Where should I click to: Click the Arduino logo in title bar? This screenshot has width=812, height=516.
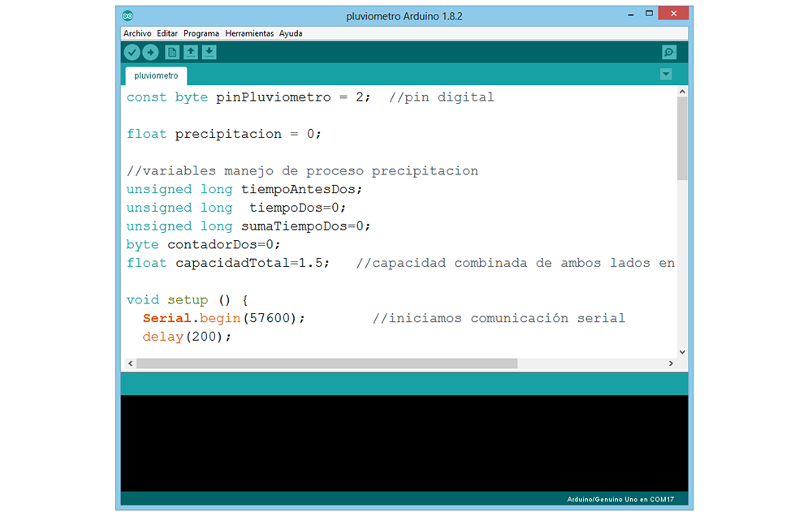129,15
